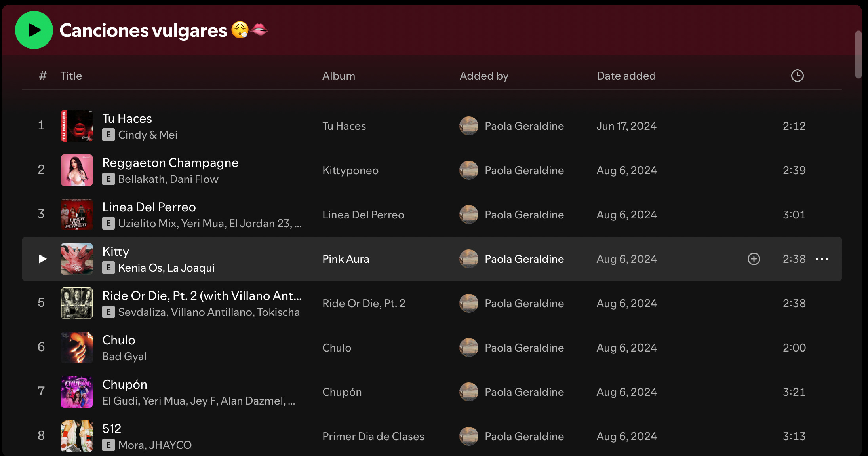Play the Kitty track row
868x456 pixels.
pos(42,259)
